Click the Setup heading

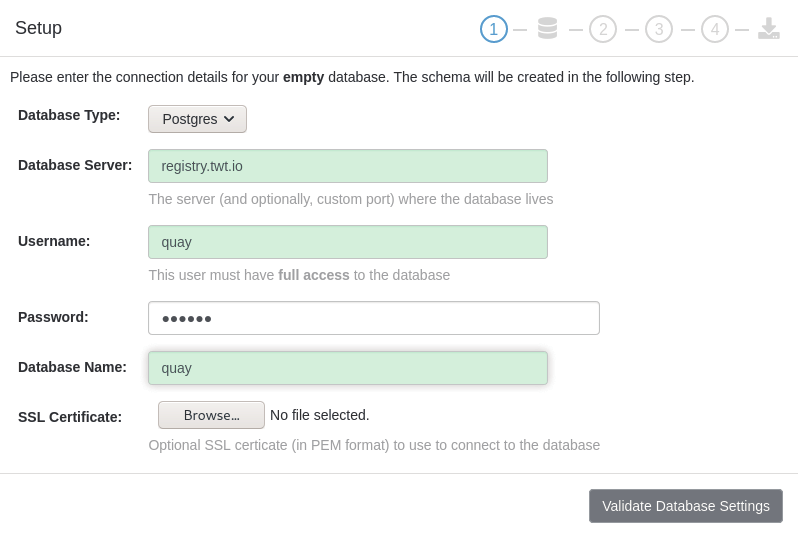pos(38,28)
